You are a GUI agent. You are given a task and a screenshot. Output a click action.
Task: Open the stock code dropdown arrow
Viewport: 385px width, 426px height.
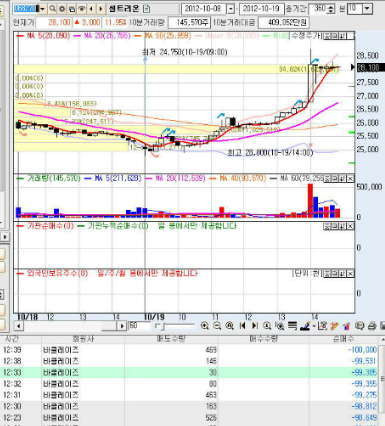[x=41, y=9]
